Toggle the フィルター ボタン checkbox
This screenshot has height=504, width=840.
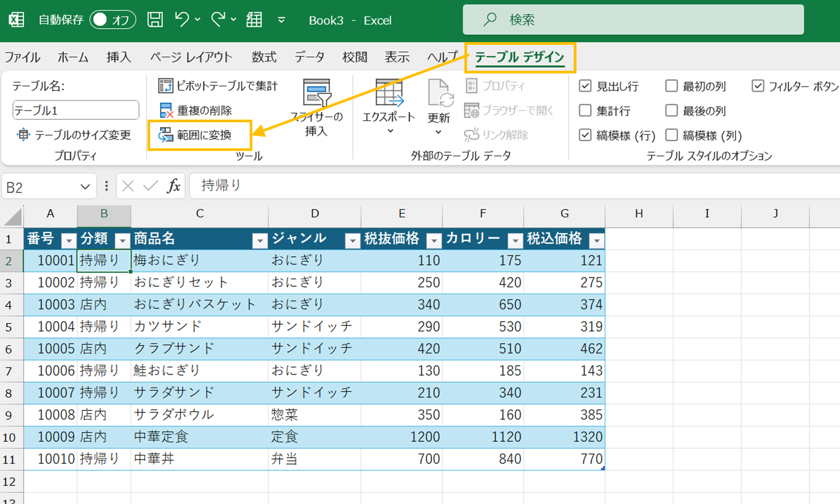[758, 86]
